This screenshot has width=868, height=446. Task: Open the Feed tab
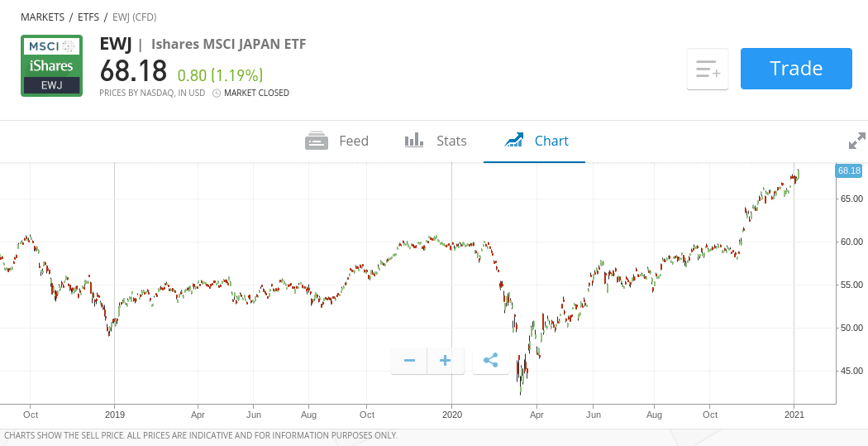(x=336, y=141)
